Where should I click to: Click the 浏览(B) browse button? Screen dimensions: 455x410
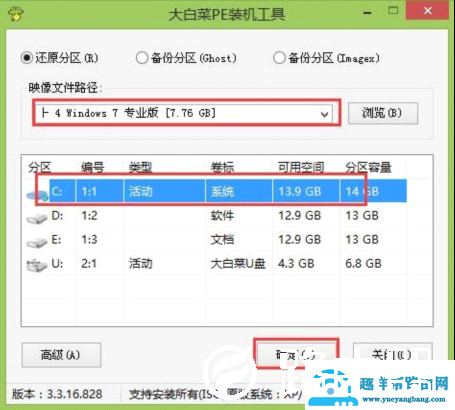pyautogui.click(x=383, y=113)
